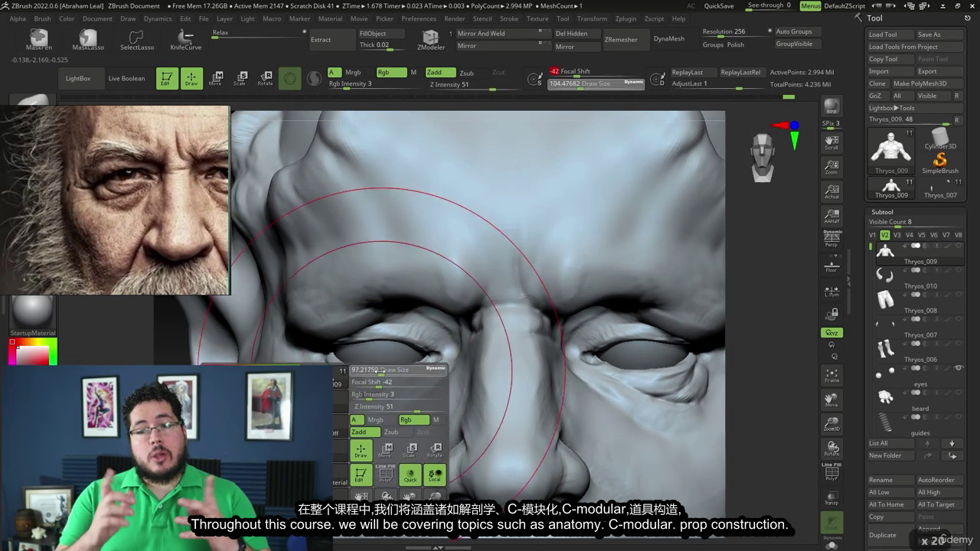Open the Transform menu

[x=592, y=18]
